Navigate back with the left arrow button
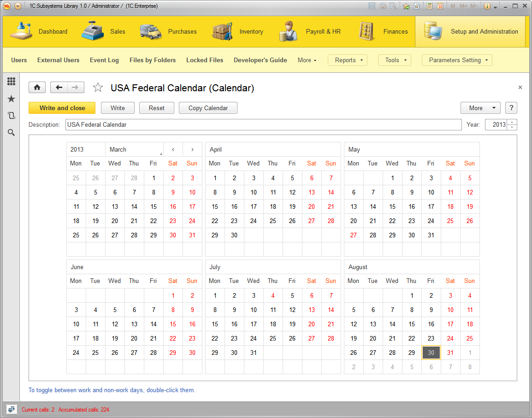This screenshot has height=418, width=532. point(59,87)
